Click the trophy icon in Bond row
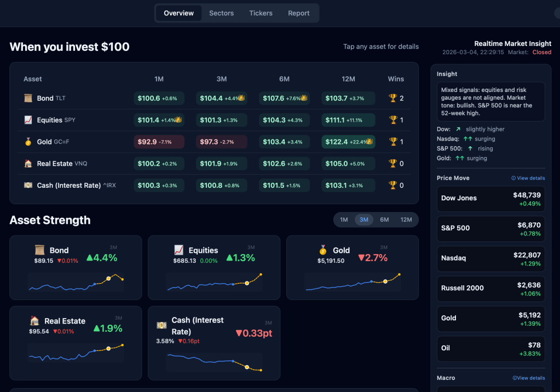Image resolution: width=560 pixels, height=392 pixels. [392, 99]
